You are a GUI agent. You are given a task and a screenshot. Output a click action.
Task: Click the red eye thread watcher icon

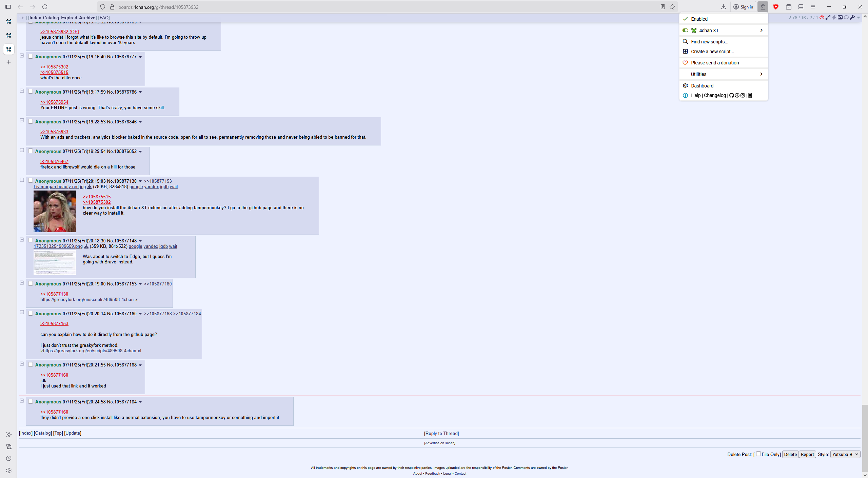pos(822,18)
